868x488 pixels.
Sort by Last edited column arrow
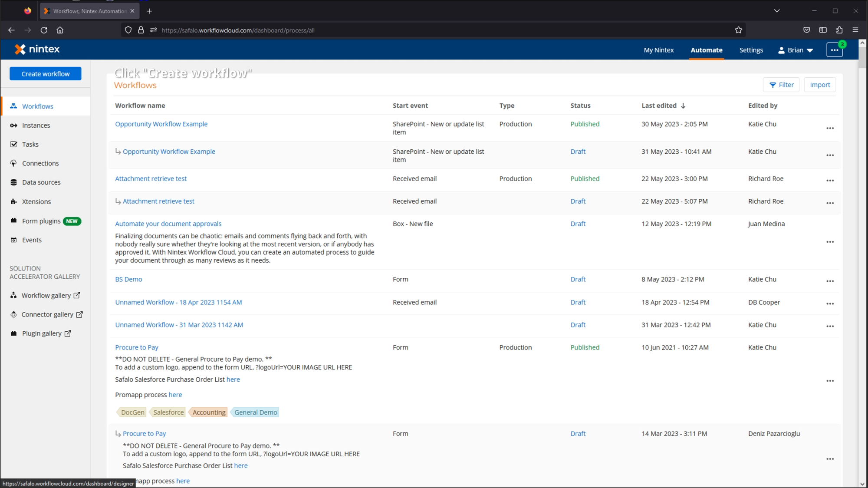click(x=683, y=106)
